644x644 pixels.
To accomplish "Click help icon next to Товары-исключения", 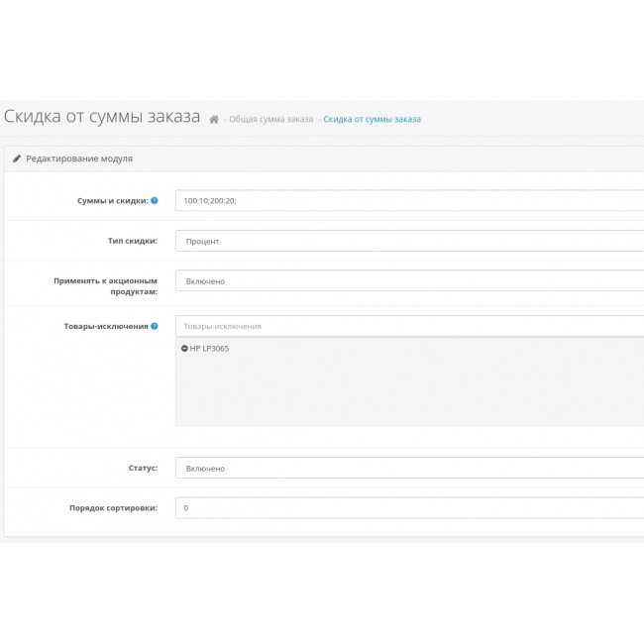I will coord(154,326).
